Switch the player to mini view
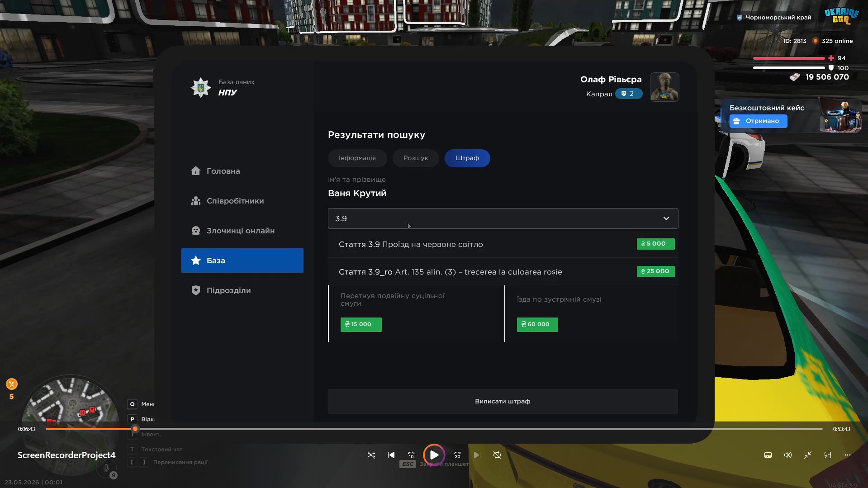 [x=828, y=455]
